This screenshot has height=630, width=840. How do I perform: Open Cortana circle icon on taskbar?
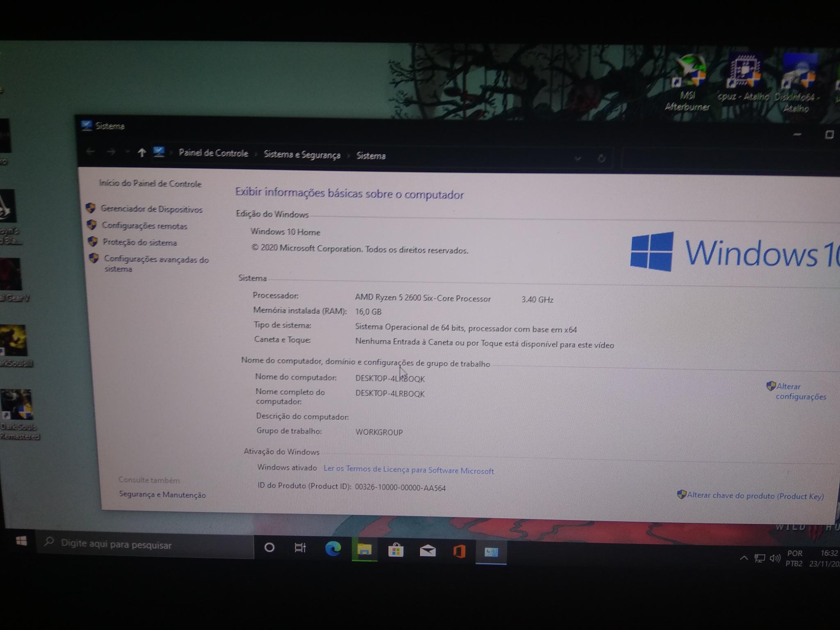(269, 548)
